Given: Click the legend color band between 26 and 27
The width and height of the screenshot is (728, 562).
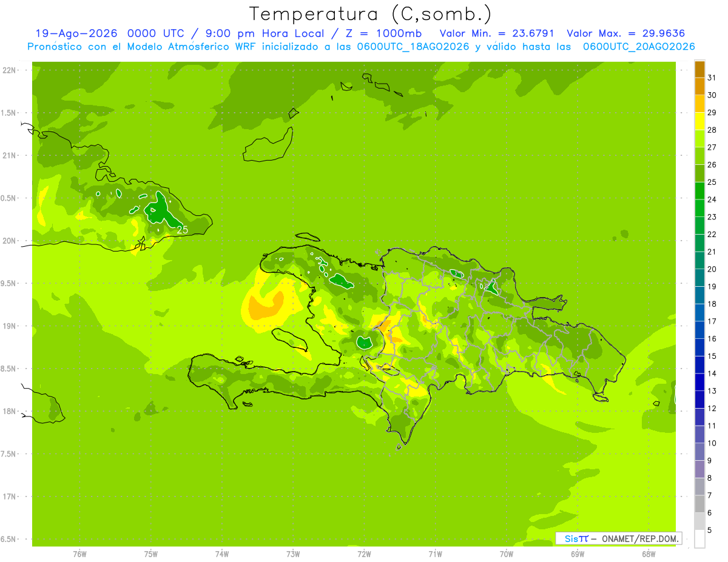Looking at the screenshot, I should tap(699, 156).
